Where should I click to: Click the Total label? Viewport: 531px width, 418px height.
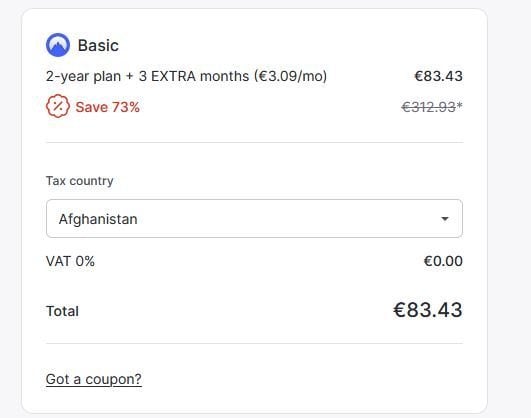click(x=62, y=311)
